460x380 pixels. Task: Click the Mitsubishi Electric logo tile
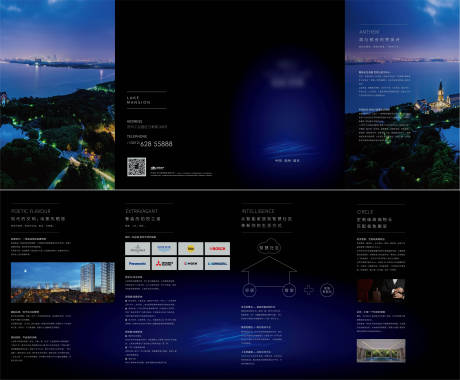164,264
